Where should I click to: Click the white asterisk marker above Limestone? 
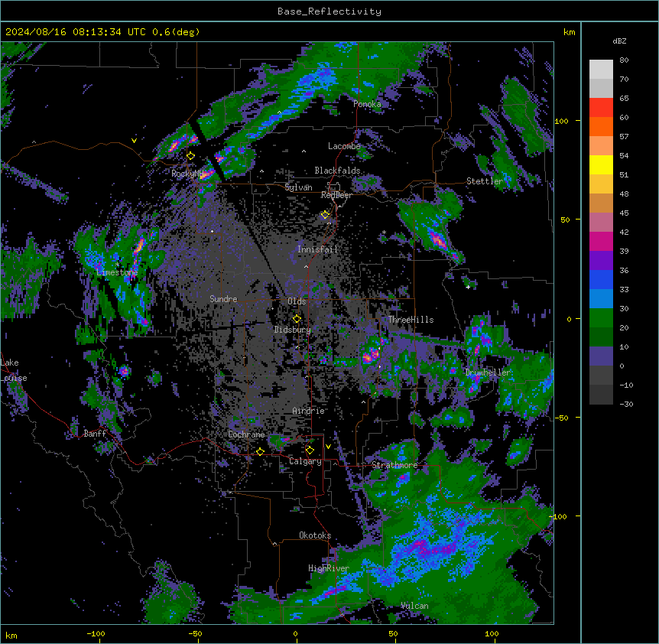(117, 264)
